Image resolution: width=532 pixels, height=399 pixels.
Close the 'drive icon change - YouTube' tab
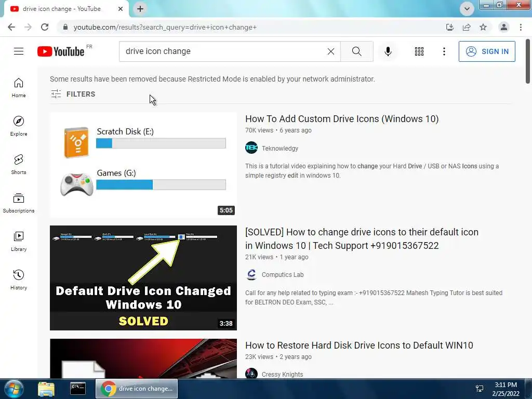pyautogui.click(x=121, y=9)
